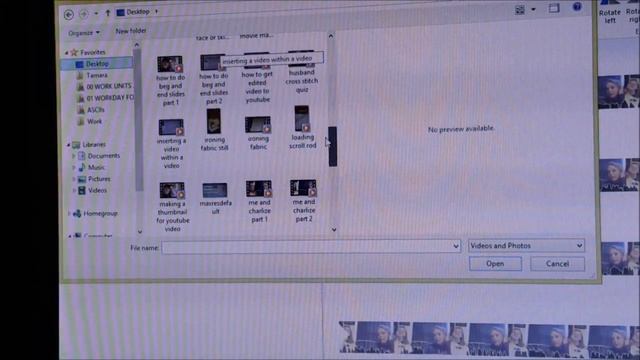Select 'me and charlize part 1' video
640x360 pixels.
click(259, 201)
